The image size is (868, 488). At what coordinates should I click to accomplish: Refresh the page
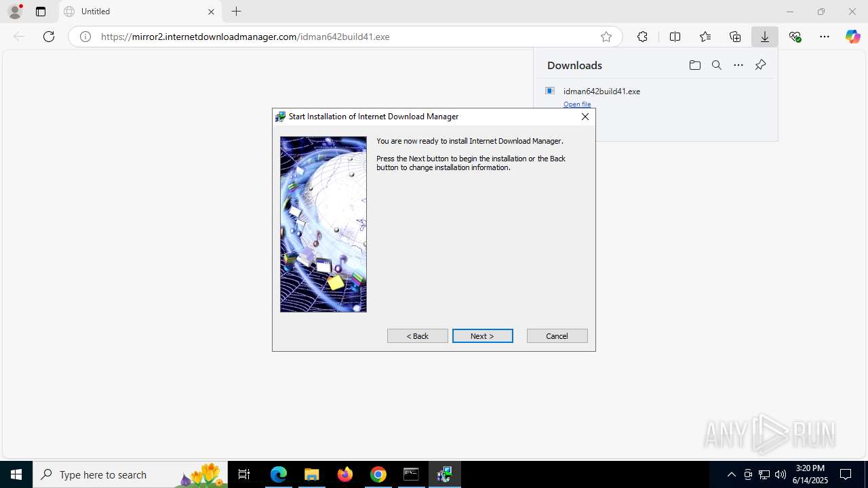click(49, 37)
